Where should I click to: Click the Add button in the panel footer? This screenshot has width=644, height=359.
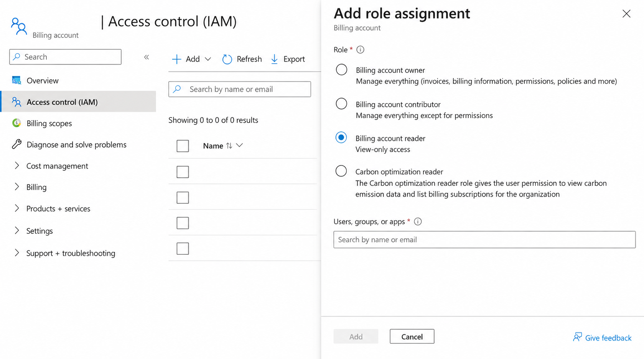click(356, 336)
